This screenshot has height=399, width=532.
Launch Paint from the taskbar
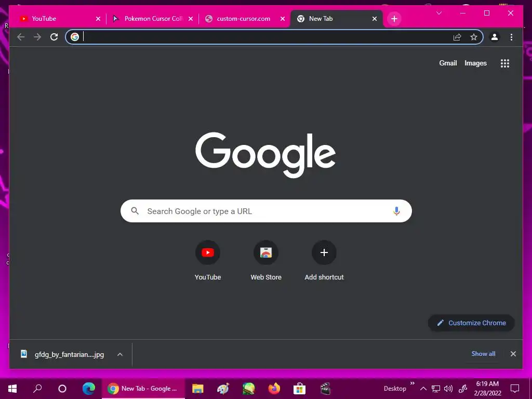click(223, 389)
